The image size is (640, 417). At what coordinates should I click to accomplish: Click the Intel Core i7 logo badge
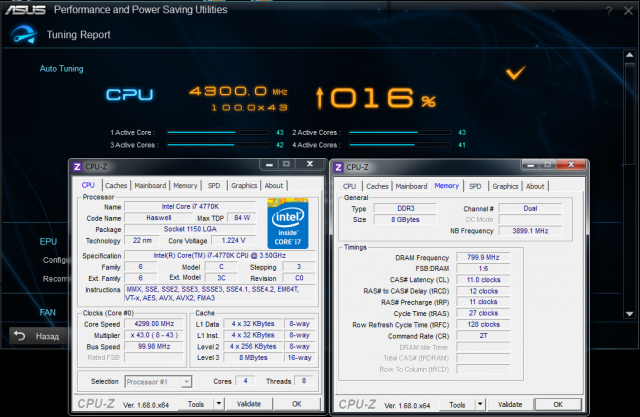point(288,223)
